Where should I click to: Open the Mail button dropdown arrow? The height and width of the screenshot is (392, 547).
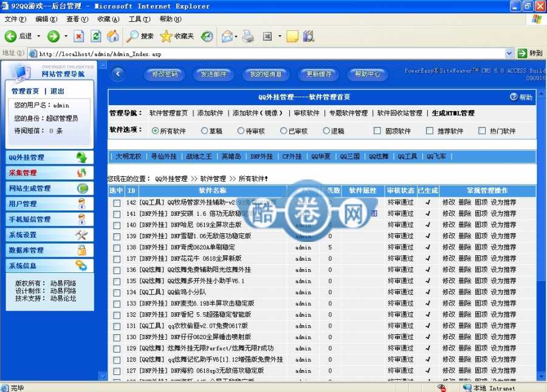(x=236, y=36)
